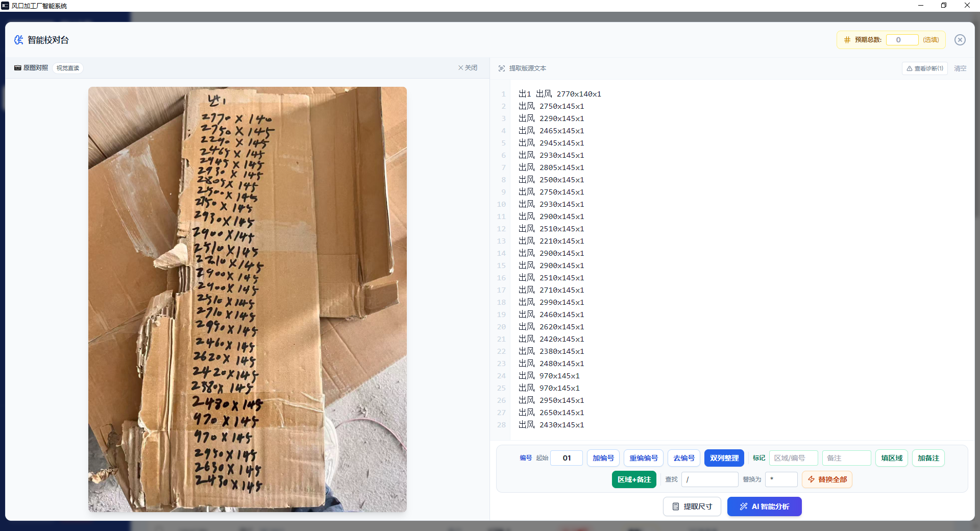Click line 22 text 出风 2380x145x1

click(x=551, y=351)
